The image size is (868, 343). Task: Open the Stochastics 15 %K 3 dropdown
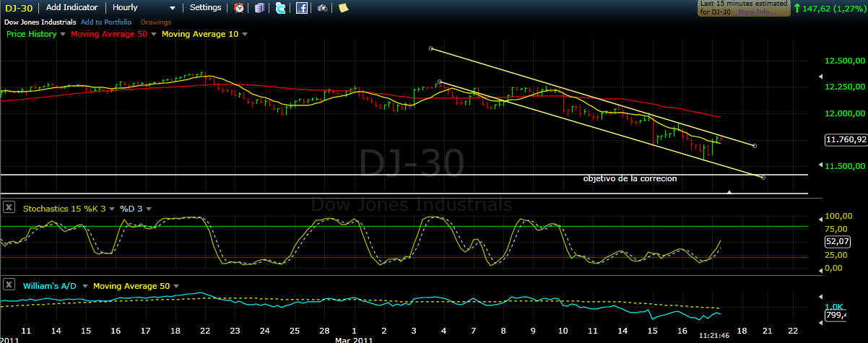(x=112, y=209)
